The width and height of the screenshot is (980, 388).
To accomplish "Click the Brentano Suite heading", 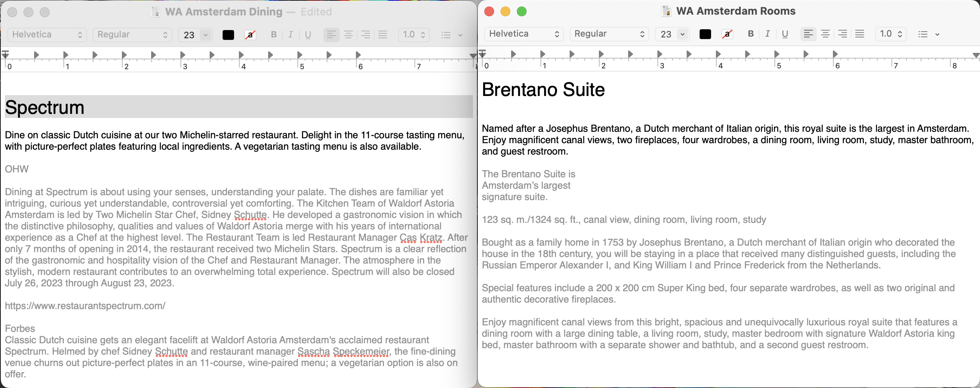I will pyautogui.click(x=543, y=89).
